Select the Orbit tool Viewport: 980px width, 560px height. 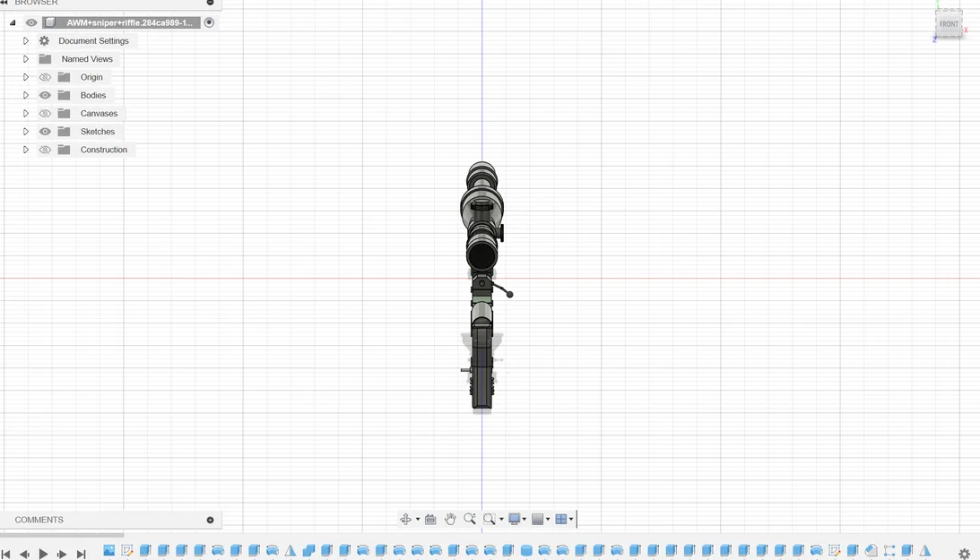(406, 518)
